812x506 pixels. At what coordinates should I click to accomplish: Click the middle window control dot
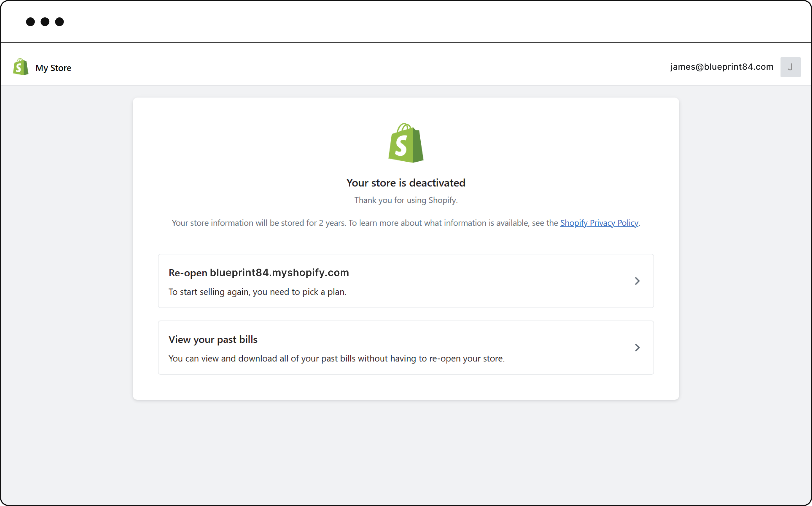45,22
